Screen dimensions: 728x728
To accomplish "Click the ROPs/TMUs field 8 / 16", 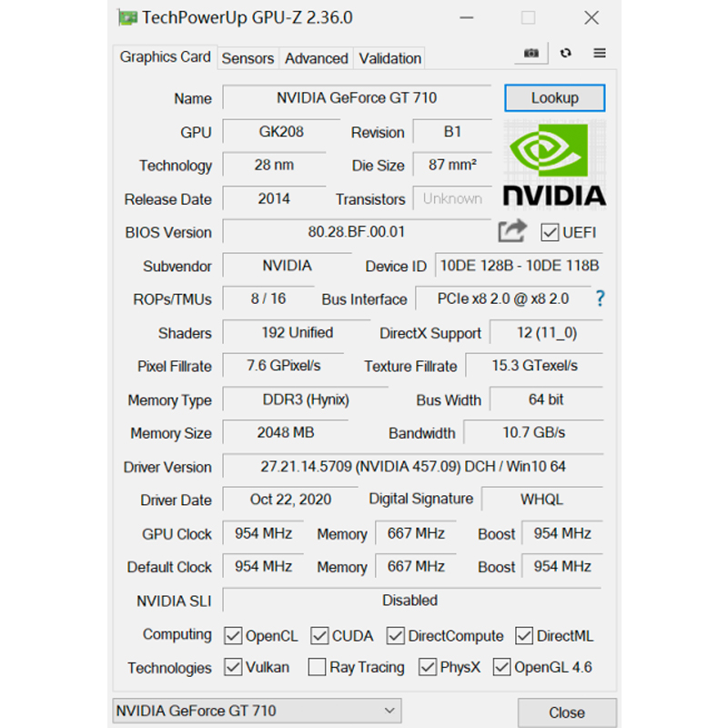I will coord(268,298).
